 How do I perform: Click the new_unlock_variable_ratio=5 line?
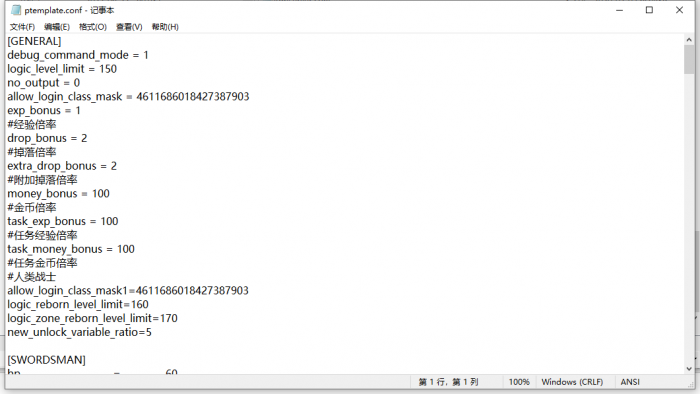(x=79, y=332)
